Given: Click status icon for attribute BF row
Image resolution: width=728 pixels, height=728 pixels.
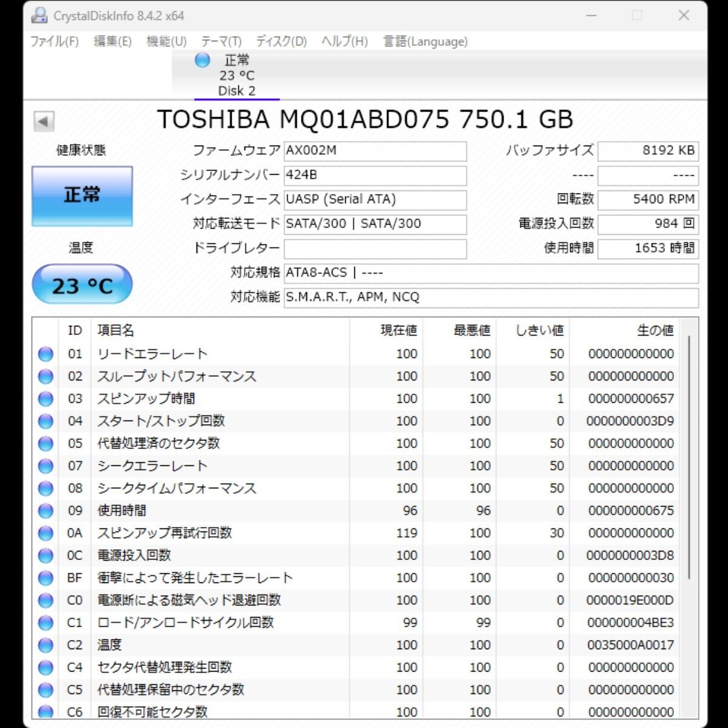Looking at the screenshot, I should click(x=45, y=578).
